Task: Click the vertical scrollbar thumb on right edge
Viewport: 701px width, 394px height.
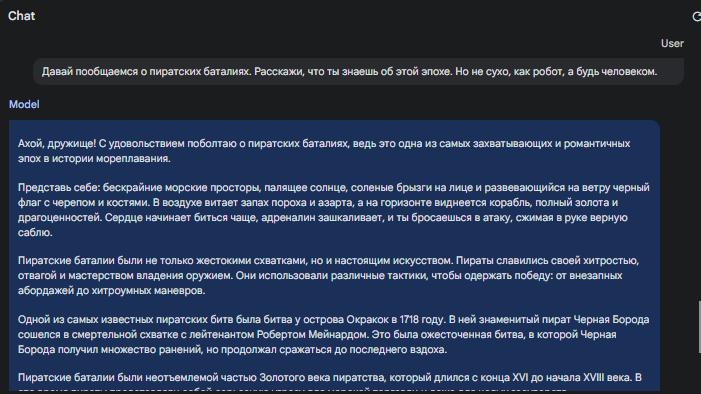Action: [x=699, y=327]
